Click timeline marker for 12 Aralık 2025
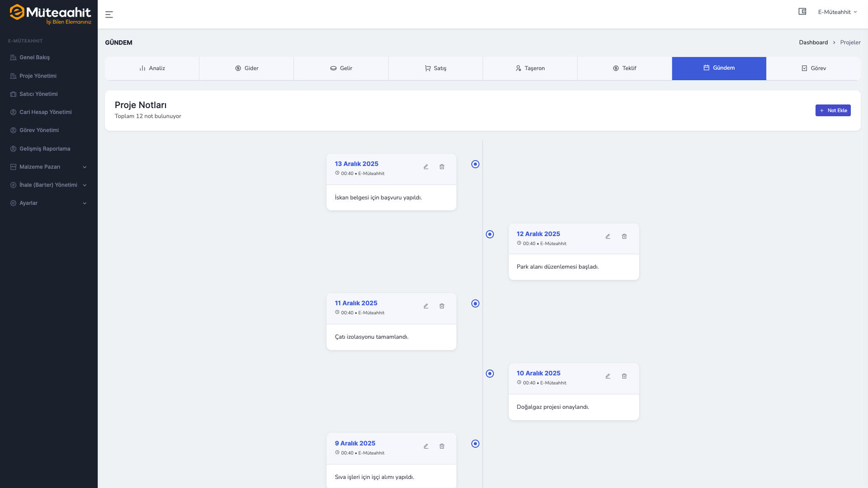 (490, 234)
